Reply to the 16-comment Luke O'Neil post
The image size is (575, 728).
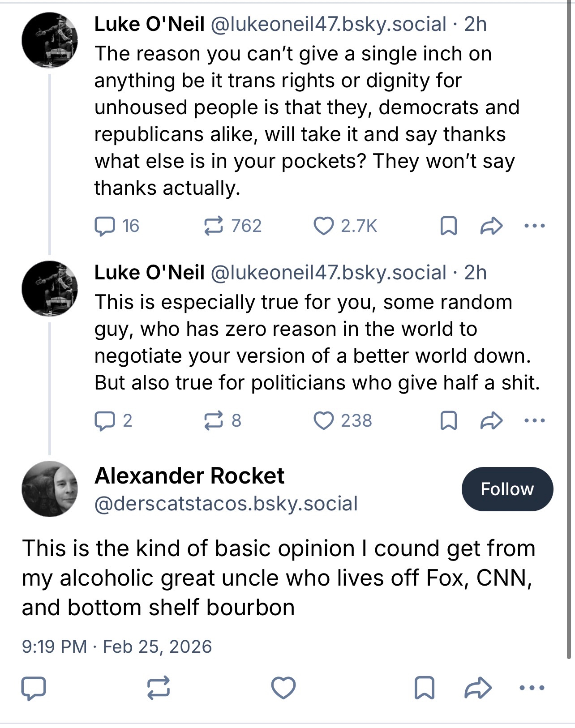point(105,226)
